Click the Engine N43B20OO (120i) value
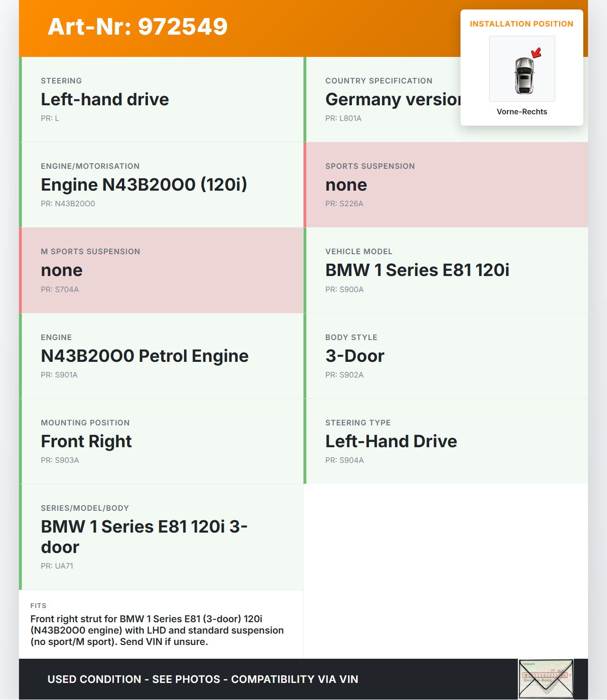This screenshot has height=700, width=607. 144,185
